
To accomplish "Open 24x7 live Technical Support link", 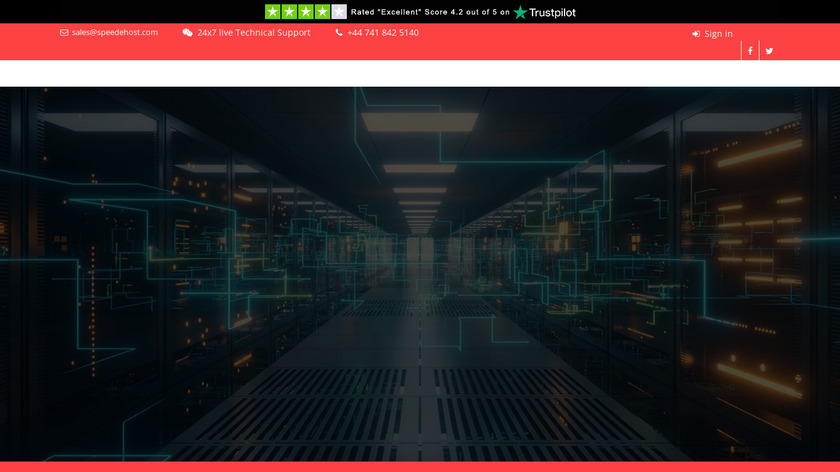I will 254,33.
